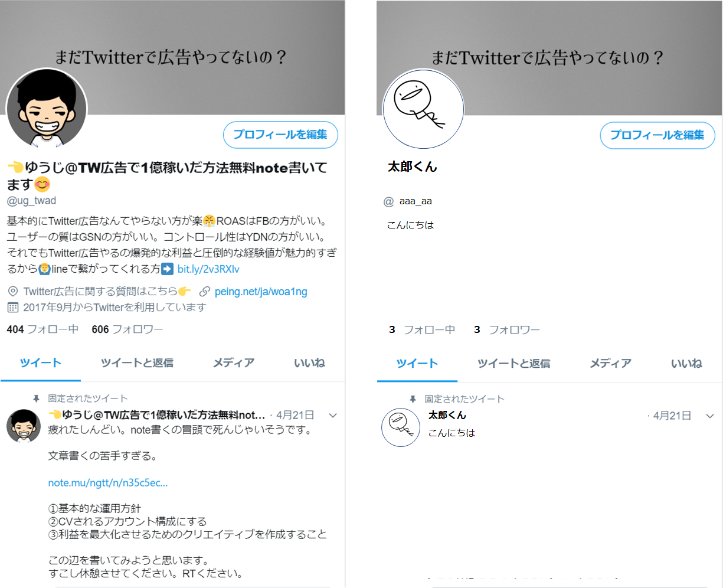Screen dimensions: 723x588
Task: Click the pin icon of left pinned tweet
Action: pyautogui.click(x=36, y=399)
